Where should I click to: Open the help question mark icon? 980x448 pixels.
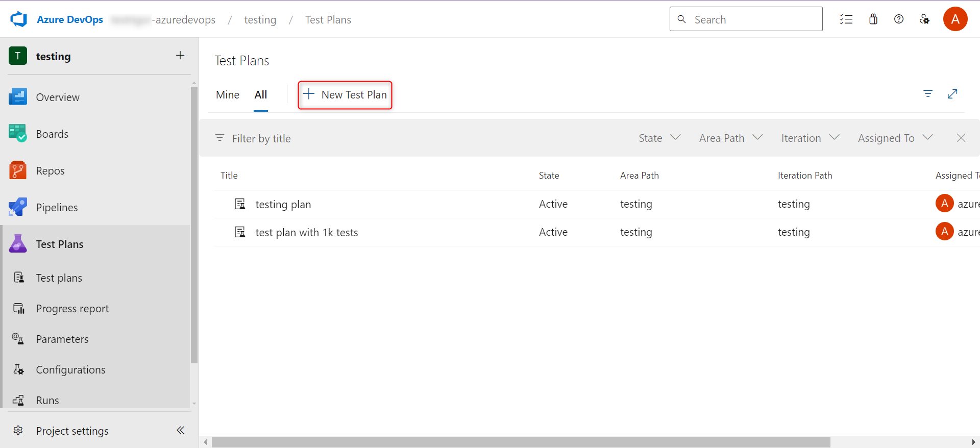pos(898,19)
